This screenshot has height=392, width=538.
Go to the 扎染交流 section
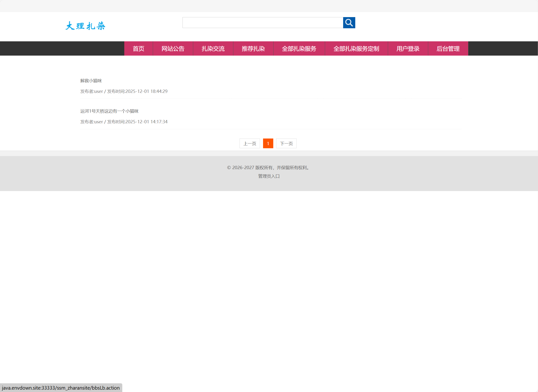tap(213, 49)
